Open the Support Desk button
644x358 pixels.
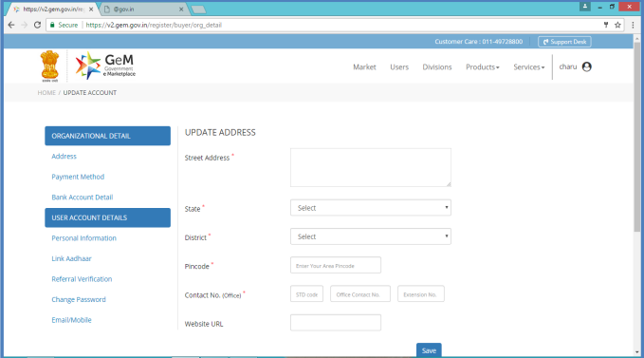click(564, 42)
